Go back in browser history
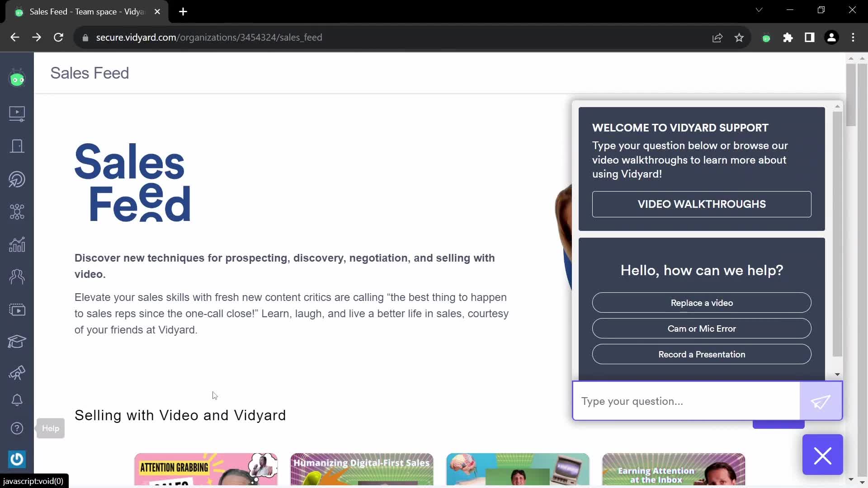 pyautogui.click(x=15, y=38)
